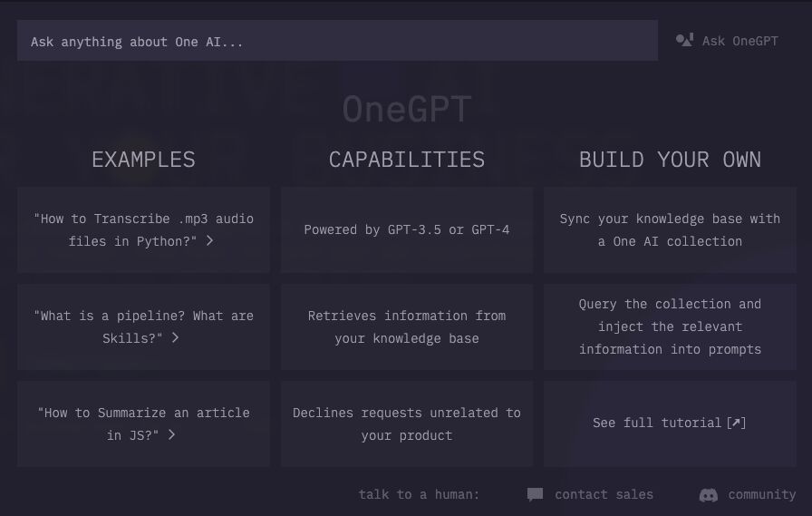Choose the Summarize an article in JS example
812x516 pixels.
(143, 424)
